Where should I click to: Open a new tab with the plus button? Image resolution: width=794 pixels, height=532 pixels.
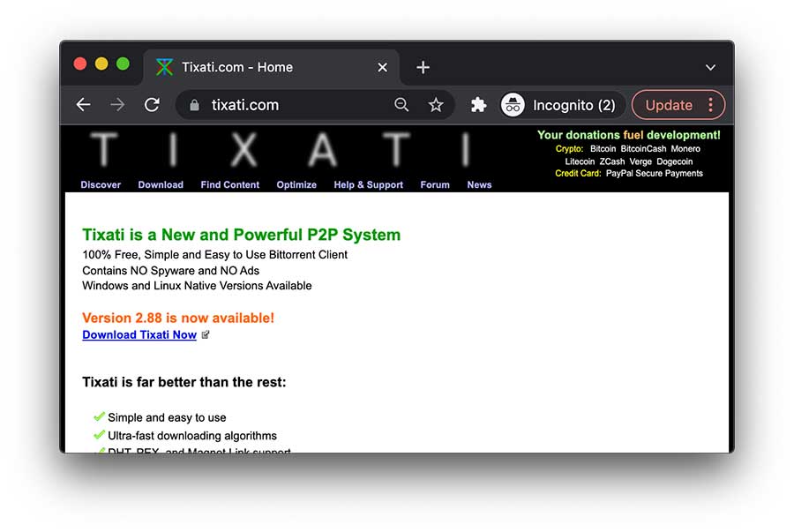422,66
